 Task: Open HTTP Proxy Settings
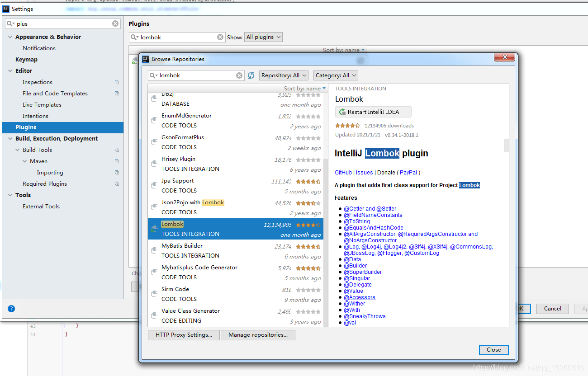click(184, 335)
